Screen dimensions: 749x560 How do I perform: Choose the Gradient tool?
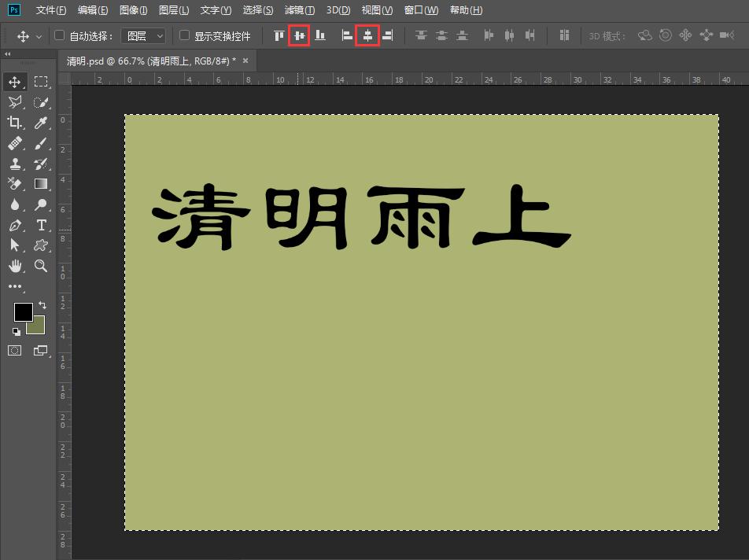tap(42, 183)
